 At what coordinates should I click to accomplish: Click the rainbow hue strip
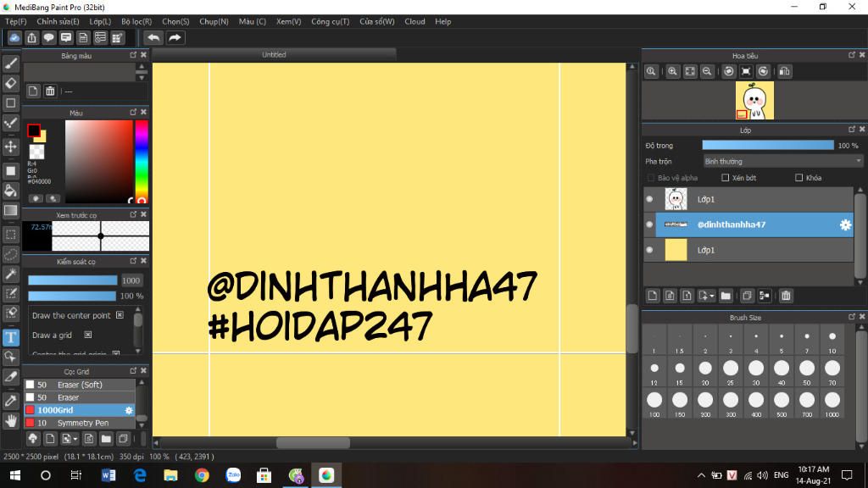coord(142,162)
